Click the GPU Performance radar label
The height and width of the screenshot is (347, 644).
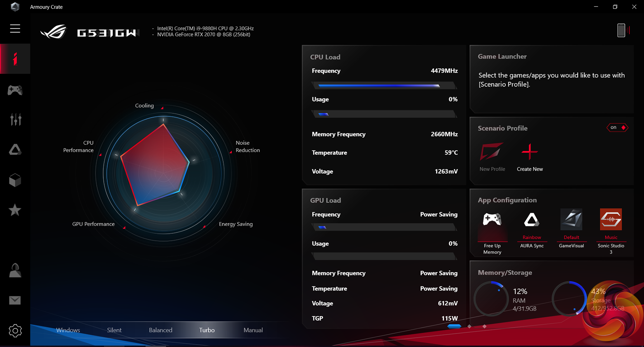coord(94,224)
